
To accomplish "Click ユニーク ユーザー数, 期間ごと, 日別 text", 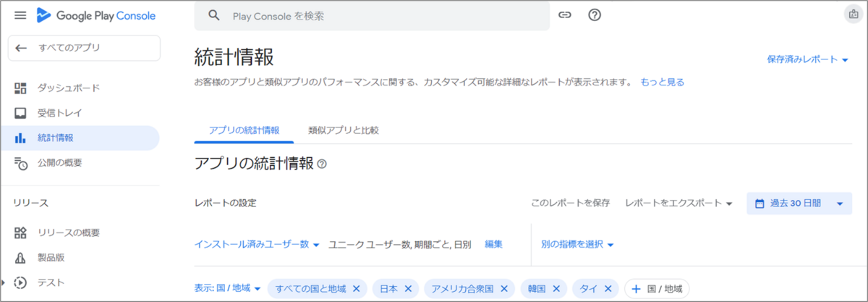I will pos(400,245).
